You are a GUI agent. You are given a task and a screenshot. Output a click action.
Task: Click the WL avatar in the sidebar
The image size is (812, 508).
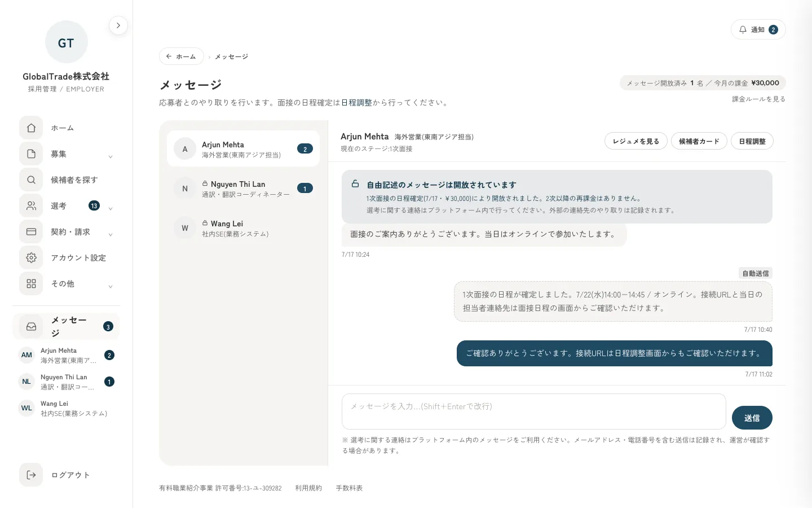(x=27, y=408)
